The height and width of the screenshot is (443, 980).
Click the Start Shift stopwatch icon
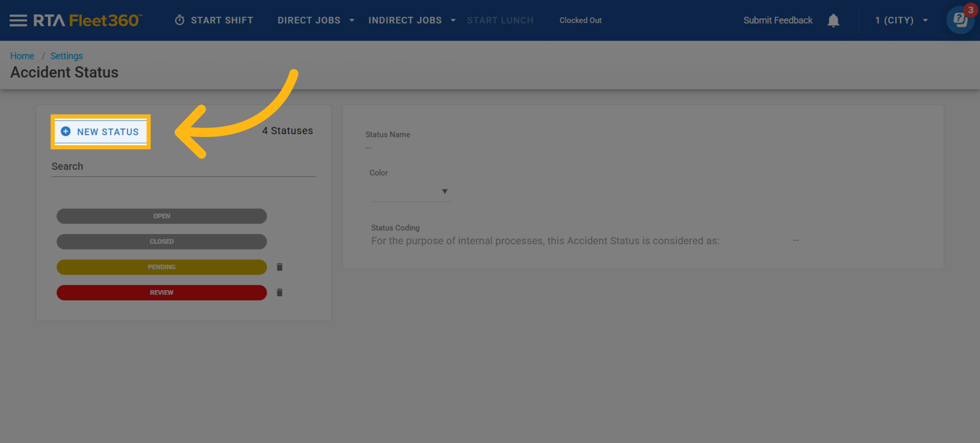180,20
